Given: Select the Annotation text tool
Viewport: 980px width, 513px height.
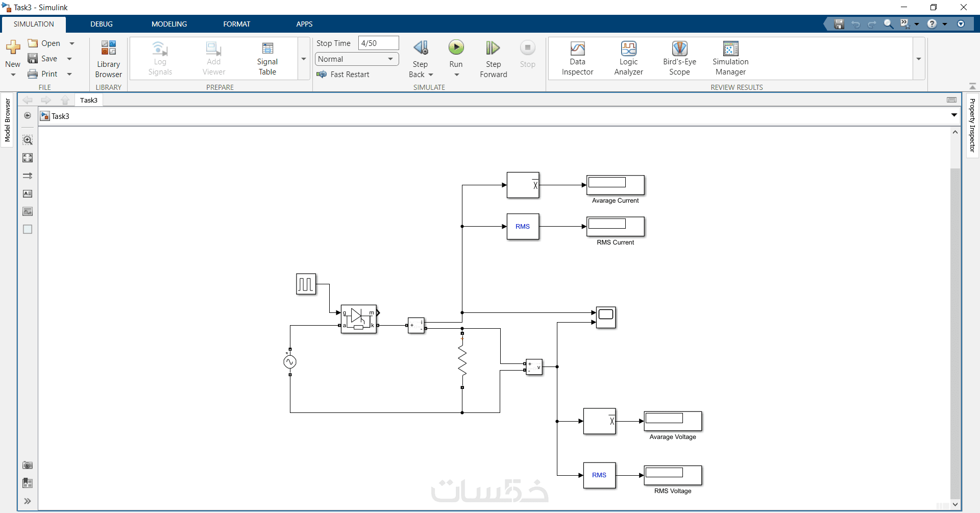Looking at the screenshot, I should (28, 193).
